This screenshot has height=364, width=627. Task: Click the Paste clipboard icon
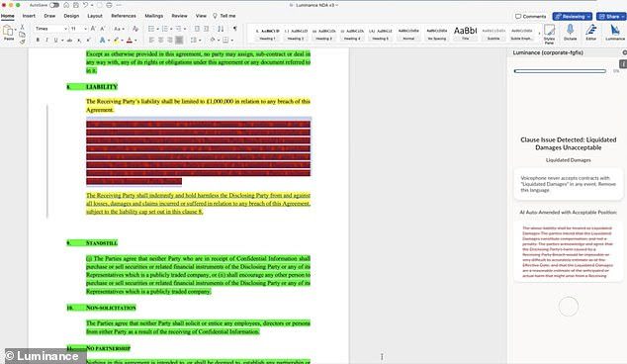tap(8, 31)
